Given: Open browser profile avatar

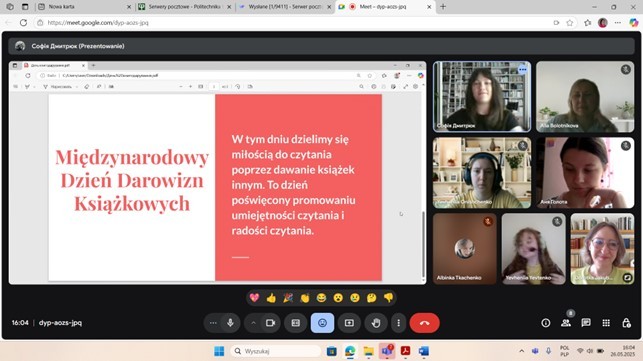Looking at the screenshot, I should click(602, 23).
